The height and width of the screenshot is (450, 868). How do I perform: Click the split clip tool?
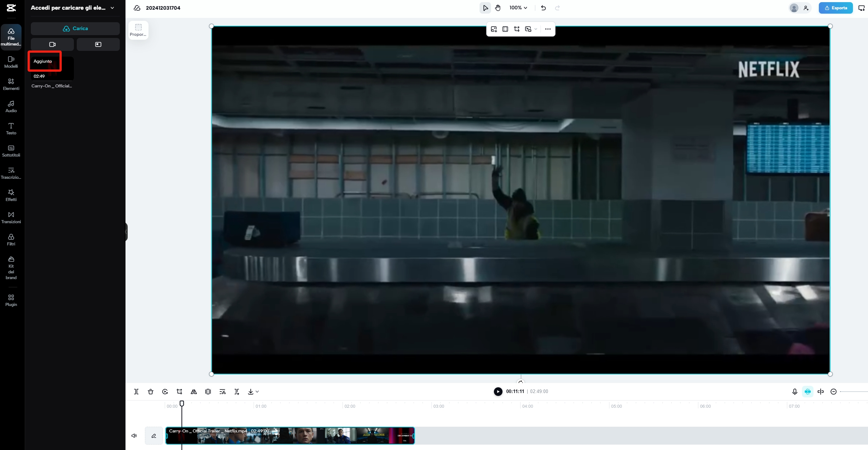(x=136, y=392)
